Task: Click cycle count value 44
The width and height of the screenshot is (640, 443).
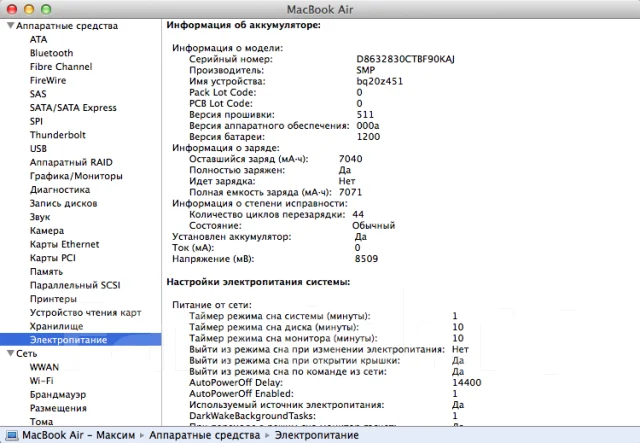Action: tap(358, 214)
